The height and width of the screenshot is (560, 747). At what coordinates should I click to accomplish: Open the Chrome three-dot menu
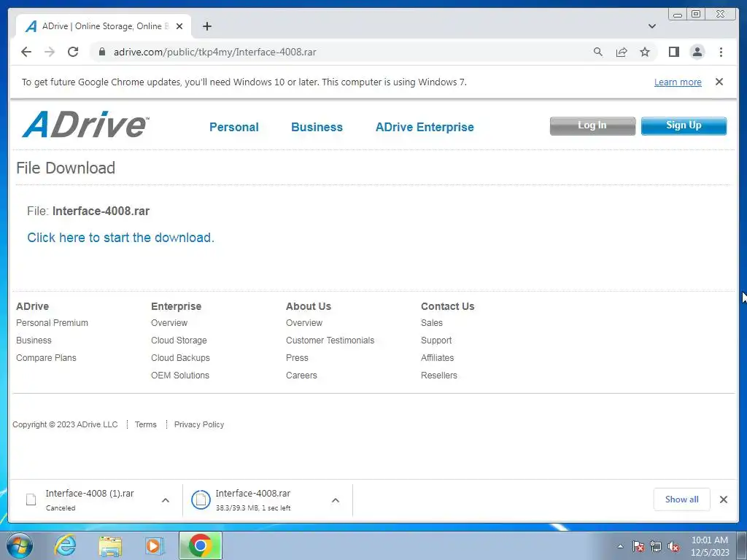pyautogui.click(x=721, y=52)
